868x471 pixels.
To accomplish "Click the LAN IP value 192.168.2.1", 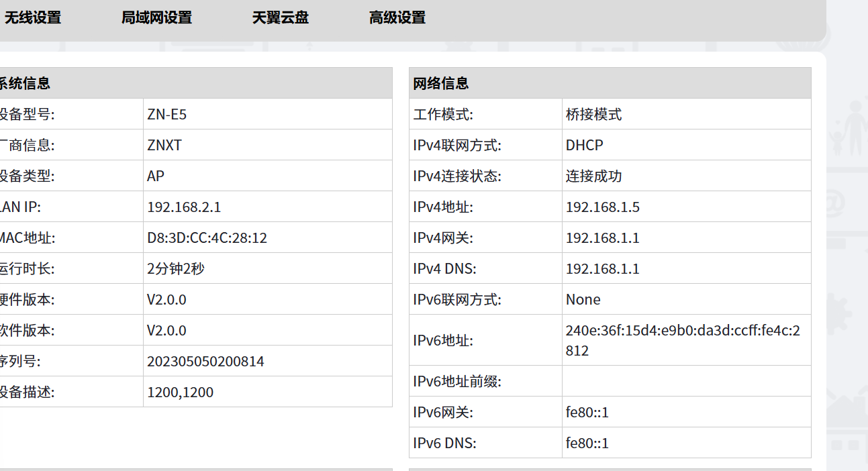I will coord(184,207).
